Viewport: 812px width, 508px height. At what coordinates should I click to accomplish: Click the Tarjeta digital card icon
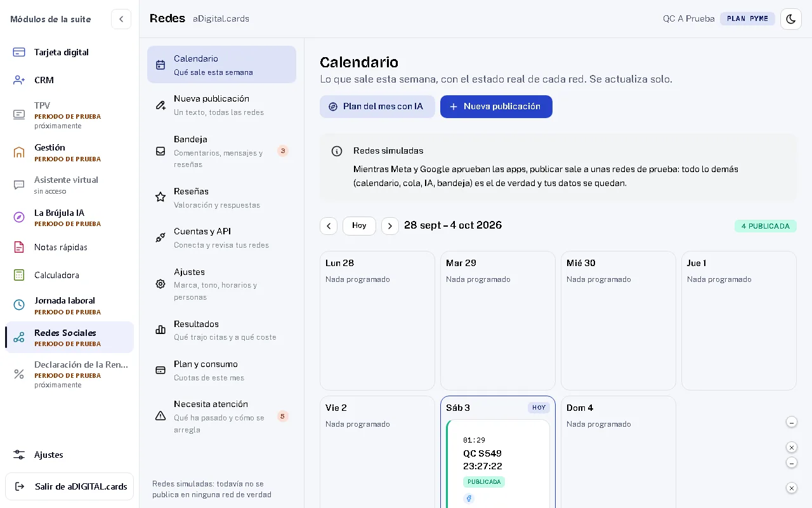(x=19, y=52)
